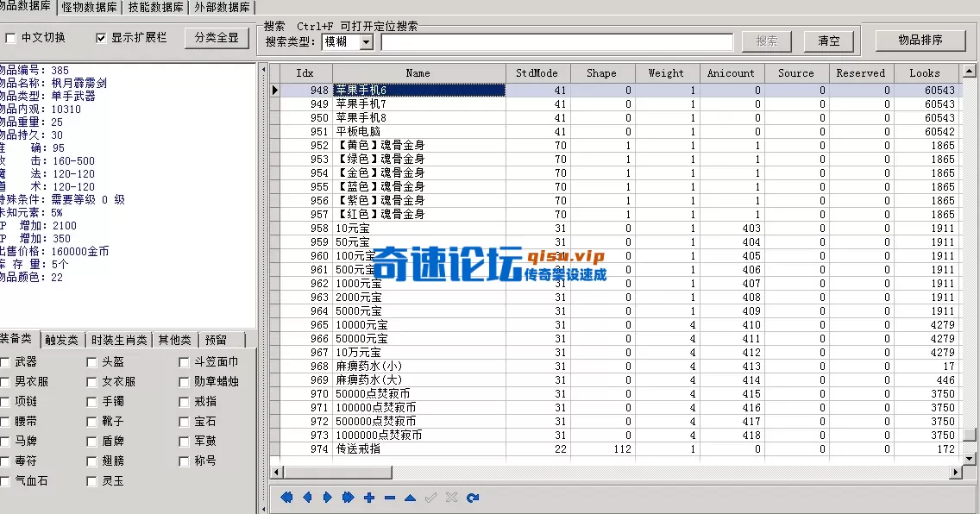Viewport: 980px width, 514px height.
Task: Click the 清空 button to clear search
Action: pyautogui.click(x=828, y=41)
